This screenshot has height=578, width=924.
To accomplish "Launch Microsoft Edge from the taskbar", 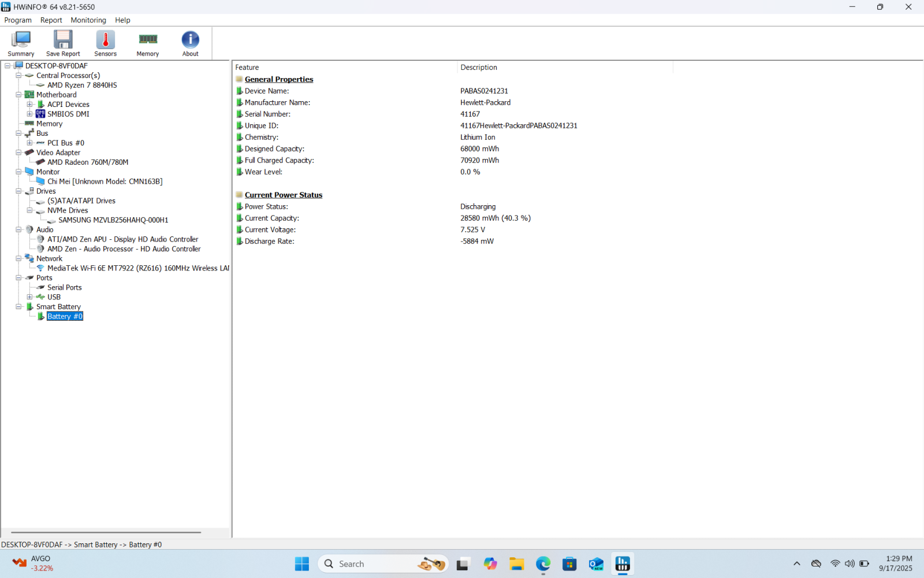I will click(x=543, y=564).
